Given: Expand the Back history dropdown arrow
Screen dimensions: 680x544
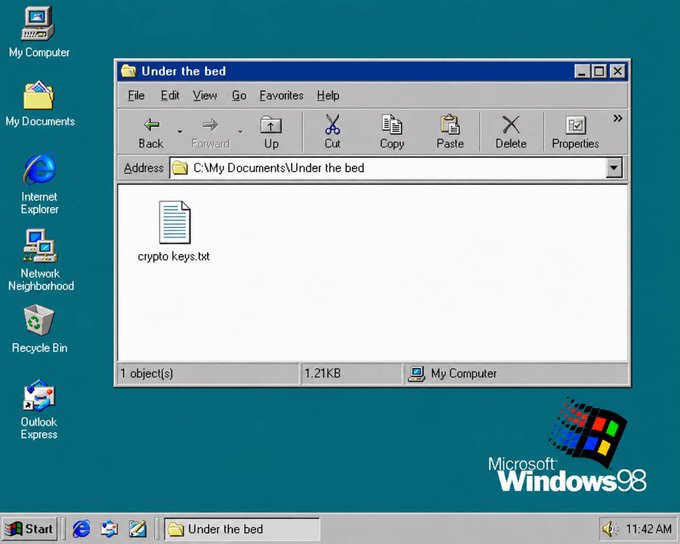Looking at the screenshot, I should click(x=180, y=131).
